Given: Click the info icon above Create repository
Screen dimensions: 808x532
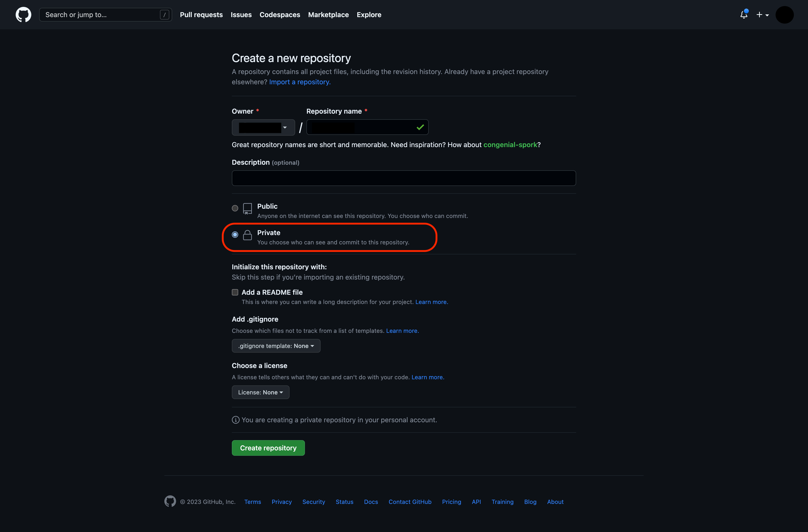Looking at the screenshot, I should (x=236, y=420).
